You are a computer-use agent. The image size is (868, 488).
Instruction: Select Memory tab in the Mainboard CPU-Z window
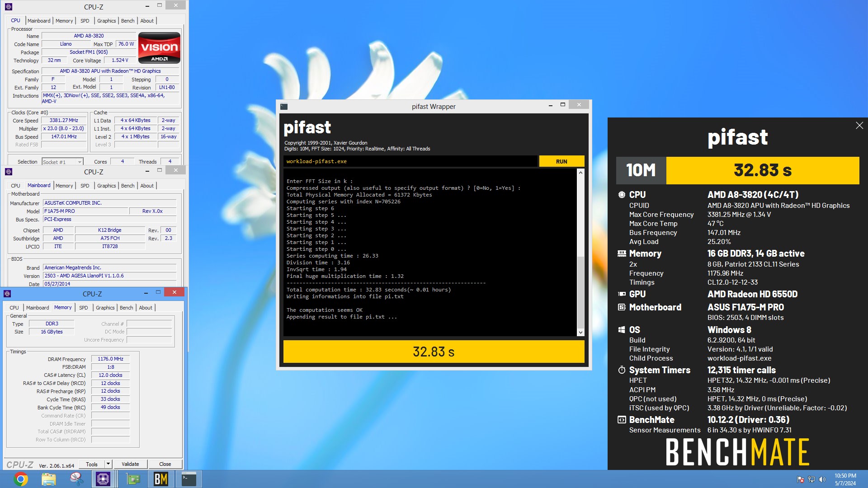(64, 186)
